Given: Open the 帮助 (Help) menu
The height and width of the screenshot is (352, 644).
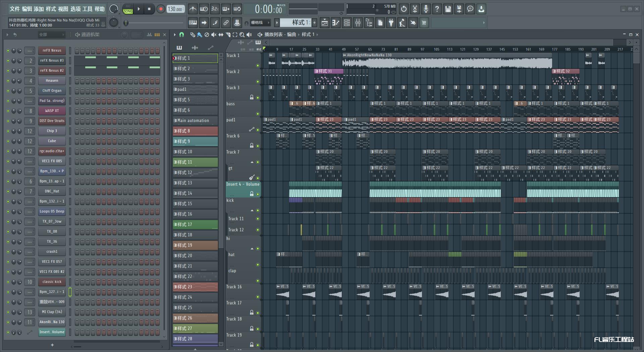Looking at the screenshot, I should click(x=99, y=9).
